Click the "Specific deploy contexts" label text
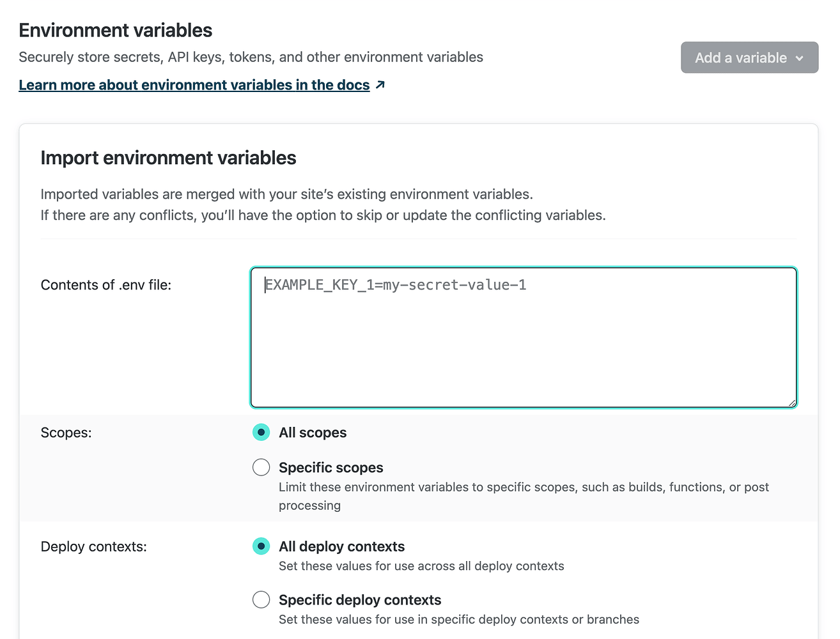Viewport: 840px width, 639px height. [360, 600]
